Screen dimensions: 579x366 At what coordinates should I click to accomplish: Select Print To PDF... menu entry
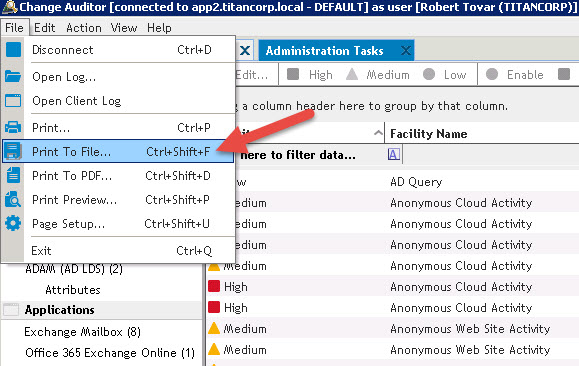[x=118, y=175]
